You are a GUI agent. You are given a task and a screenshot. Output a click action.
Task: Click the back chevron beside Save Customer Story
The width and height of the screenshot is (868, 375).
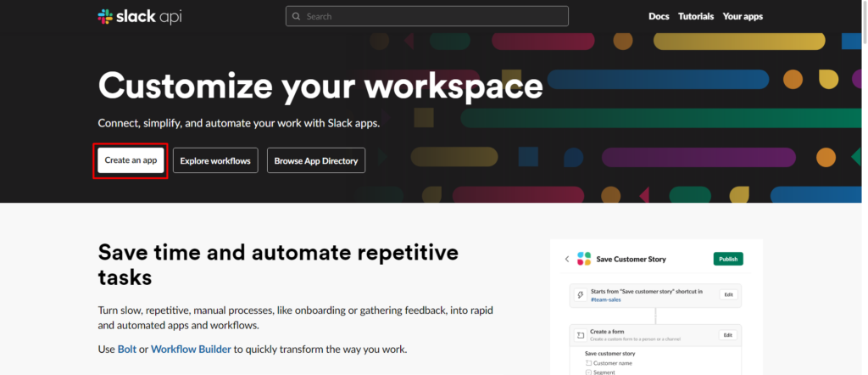click(567, 259)
